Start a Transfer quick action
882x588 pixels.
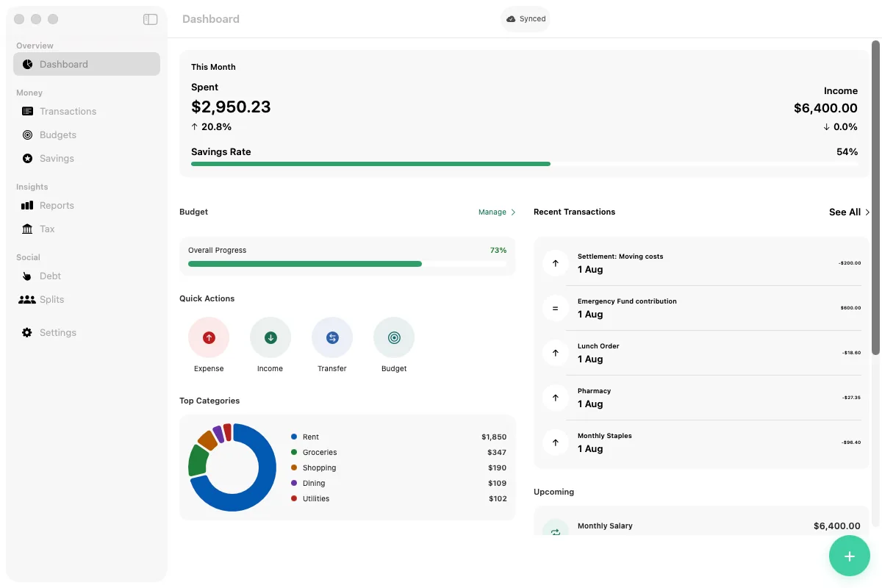pos(332,337)
